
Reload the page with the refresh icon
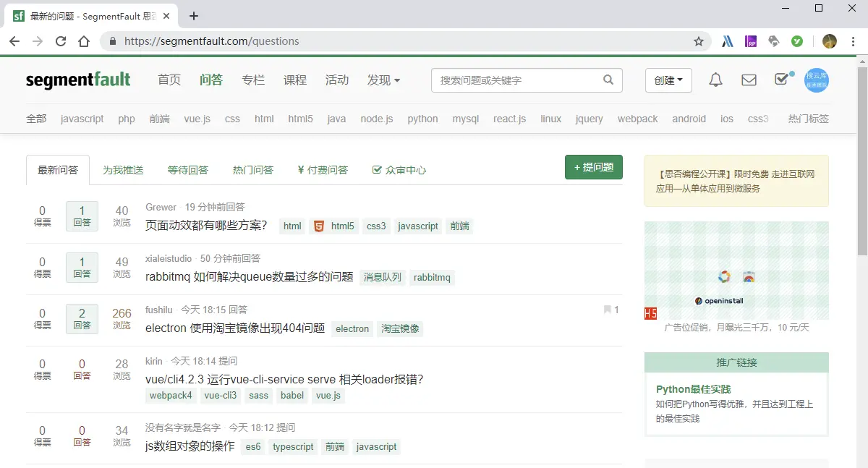tap(61, 41)
